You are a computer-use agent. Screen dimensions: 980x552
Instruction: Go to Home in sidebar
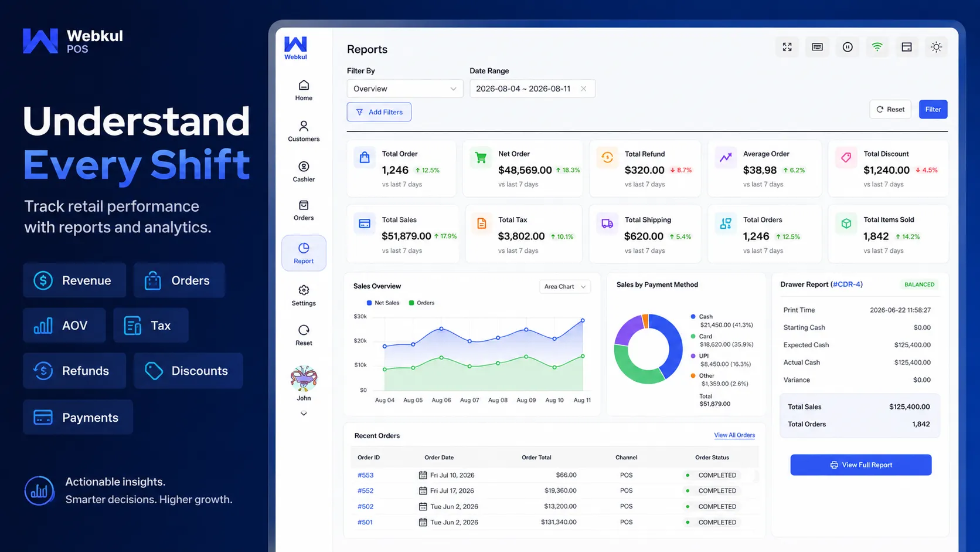pos(304,90)
